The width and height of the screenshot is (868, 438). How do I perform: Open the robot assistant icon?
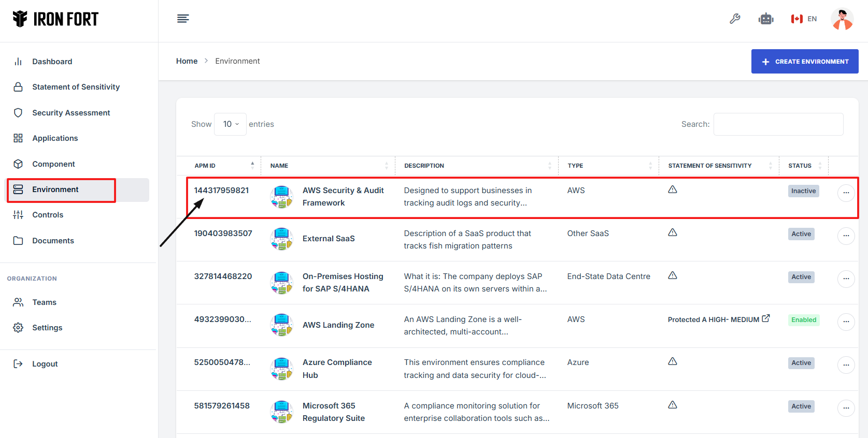765,19
